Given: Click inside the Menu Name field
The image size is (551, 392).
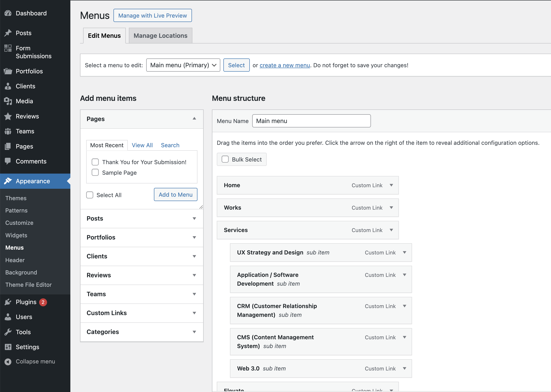Looking at the screenshot, I should (x=311, y=121).
